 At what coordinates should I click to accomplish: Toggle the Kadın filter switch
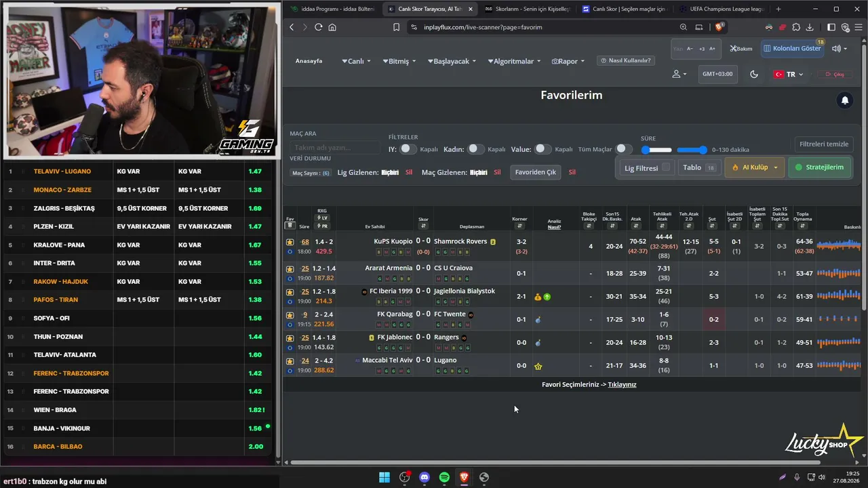click(476, 149)
